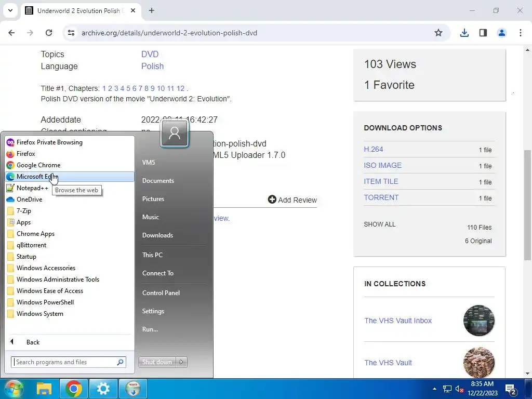Open the Run... dialog
532x399 pixels.
coord(150,329)
